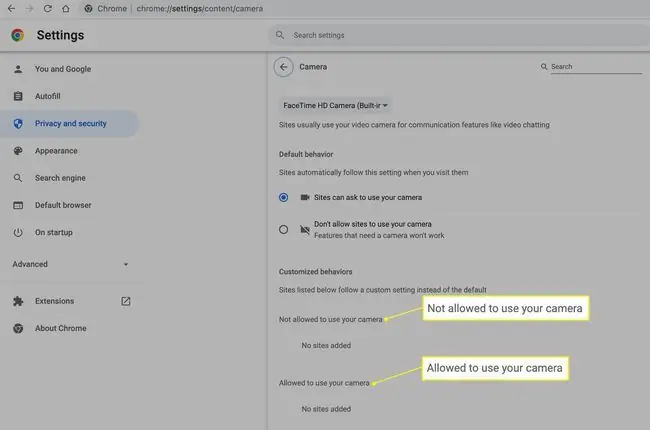This screenshot has width=650, height=430.
Task: Click No sites added under Allowed
Action: coord(326,409)
